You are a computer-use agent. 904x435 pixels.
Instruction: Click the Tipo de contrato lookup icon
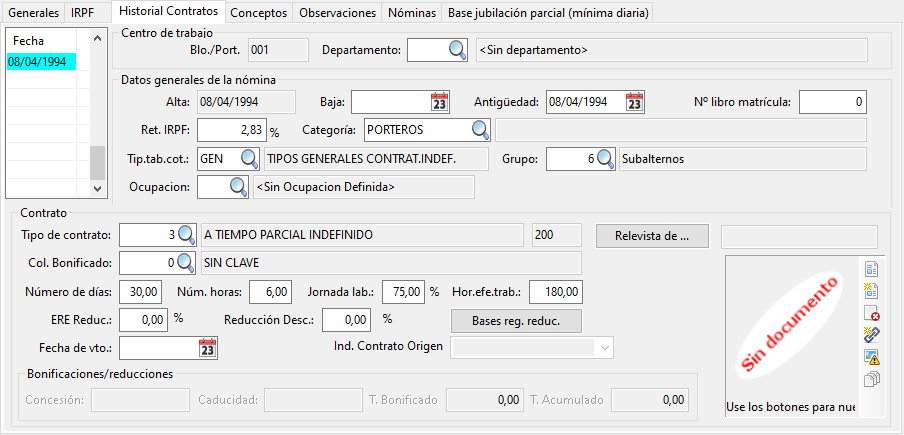click(186, 235)
